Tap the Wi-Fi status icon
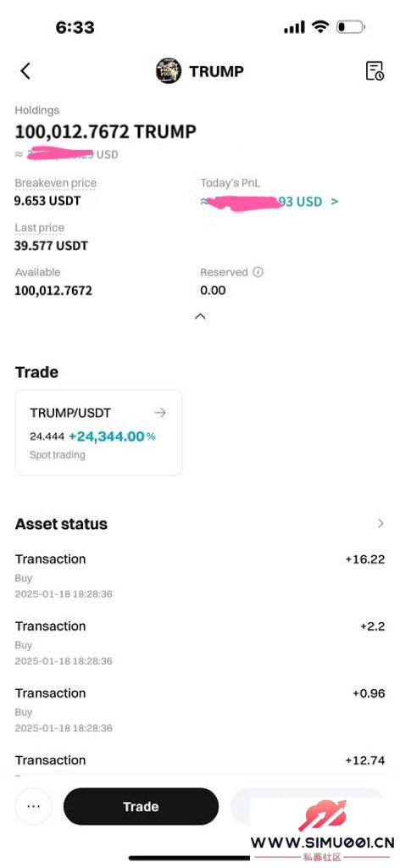This screenshot has width=400, height=868. 320,26
